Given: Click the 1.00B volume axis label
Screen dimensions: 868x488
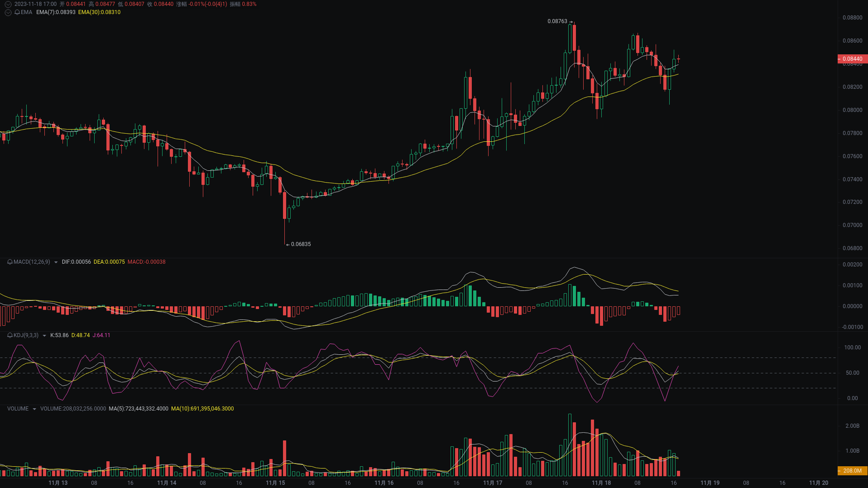Looking at the screenshot, I should coord(852,451).
